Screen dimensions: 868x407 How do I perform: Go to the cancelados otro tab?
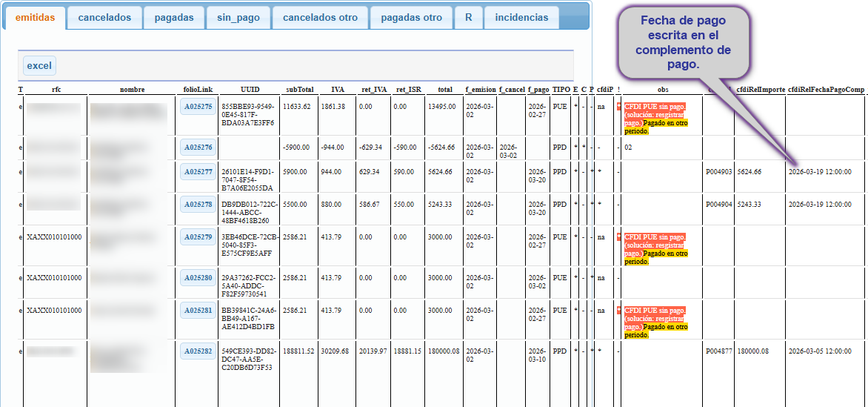(320, 18)
